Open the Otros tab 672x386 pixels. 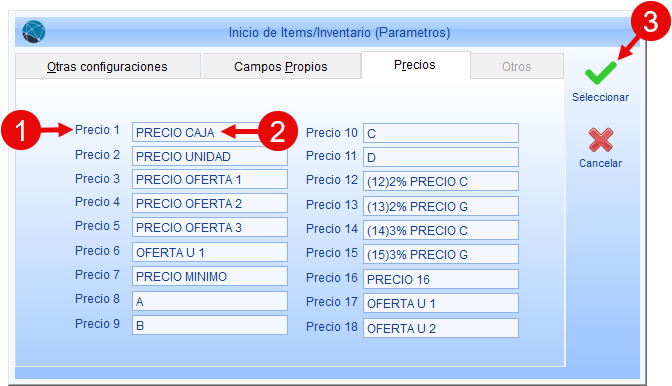click(x=517, y=66)
